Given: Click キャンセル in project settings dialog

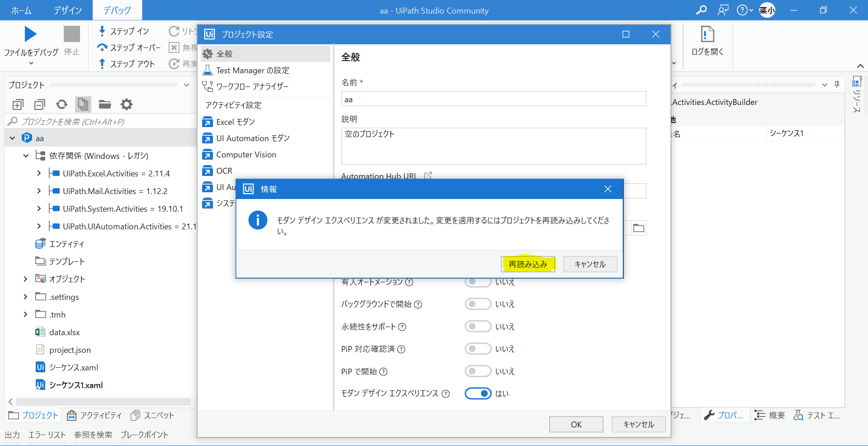Looking at the screenshot, I should 638,424.
